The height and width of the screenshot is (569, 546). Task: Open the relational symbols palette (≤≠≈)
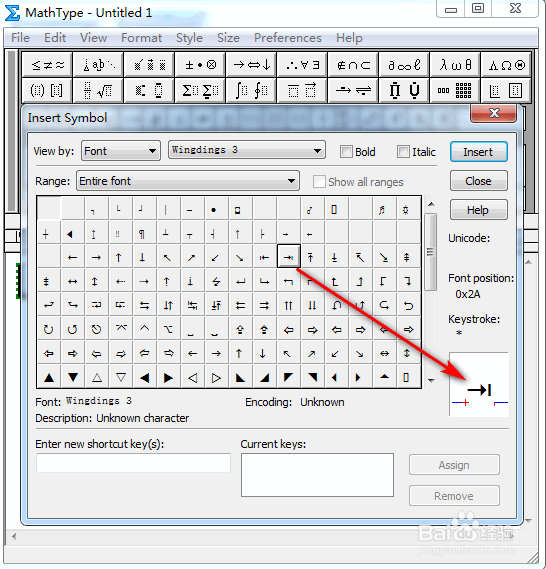tap(47, 65)
